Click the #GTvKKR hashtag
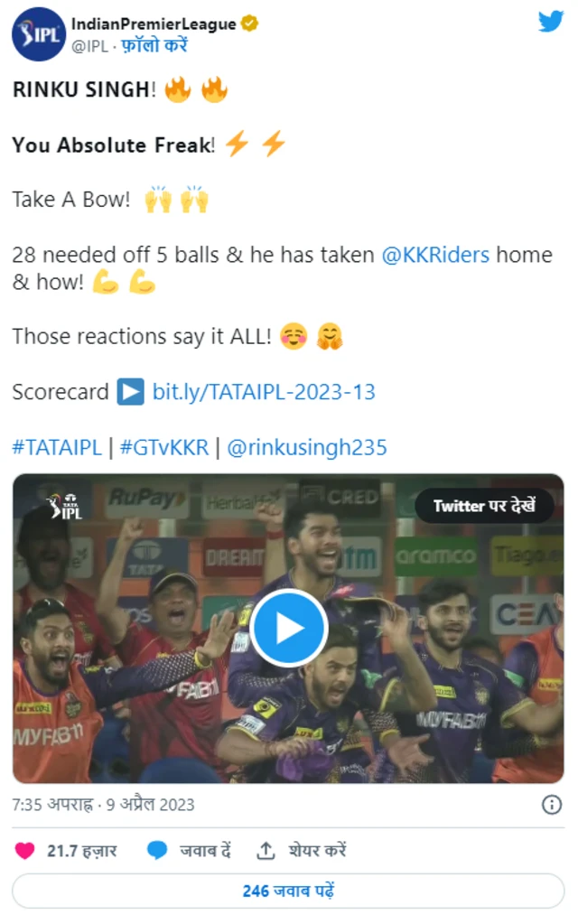Screen dimensions: 578x924 click(164, 447)
